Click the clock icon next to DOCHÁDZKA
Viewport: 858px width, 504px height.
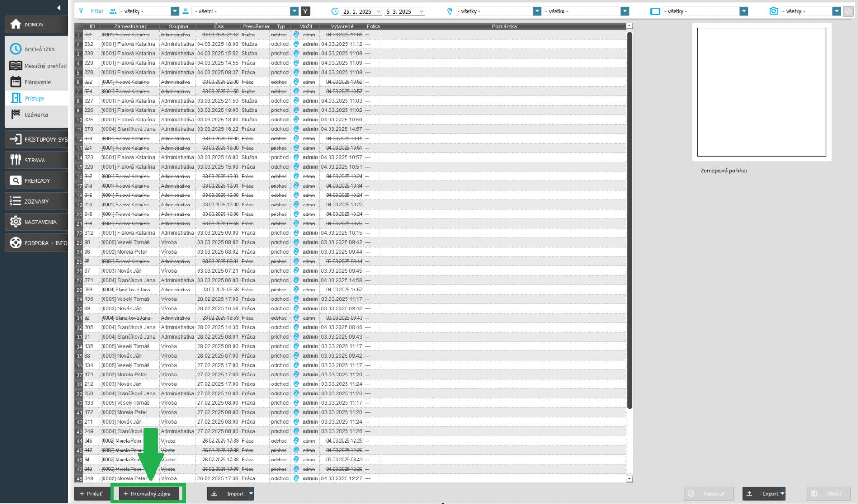[16, 49]
